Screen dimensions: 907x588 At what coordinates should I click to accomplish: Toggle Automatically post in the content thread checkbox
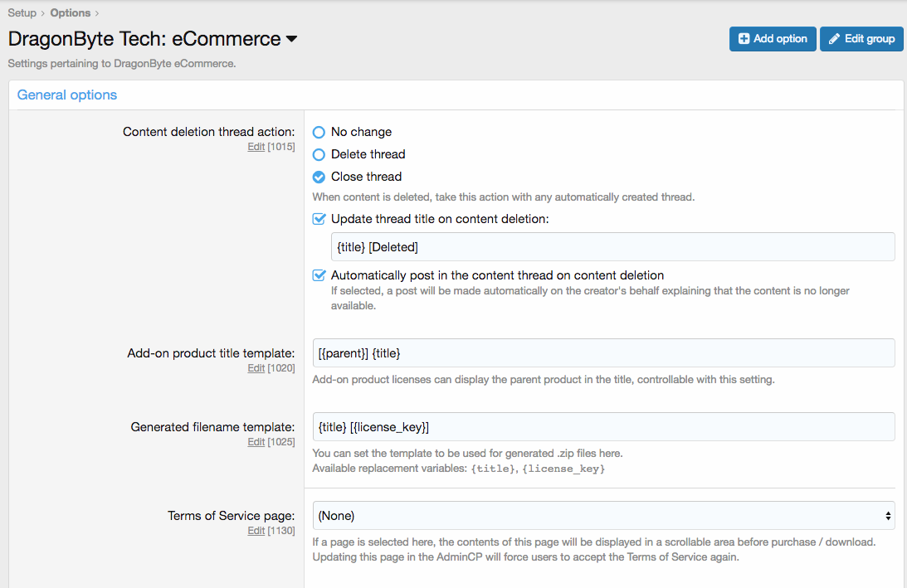(x=319, y=275)
